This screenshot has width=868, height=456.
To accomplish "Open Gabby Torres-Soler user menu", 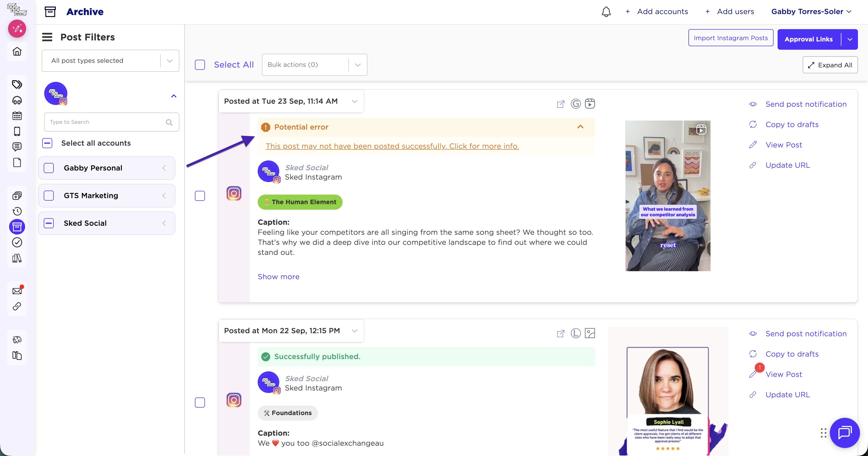I will (811, 12).
